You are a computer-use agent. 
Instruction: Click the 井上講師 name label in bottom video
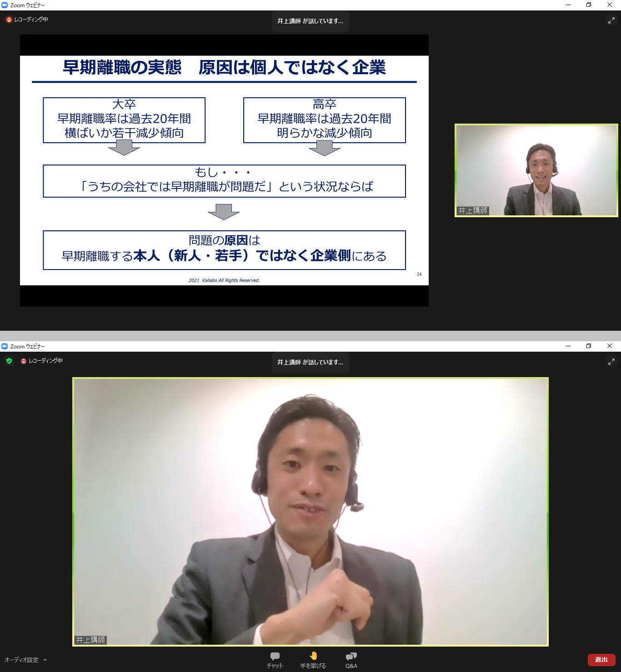pyautogui.click(x=90, y=640)
